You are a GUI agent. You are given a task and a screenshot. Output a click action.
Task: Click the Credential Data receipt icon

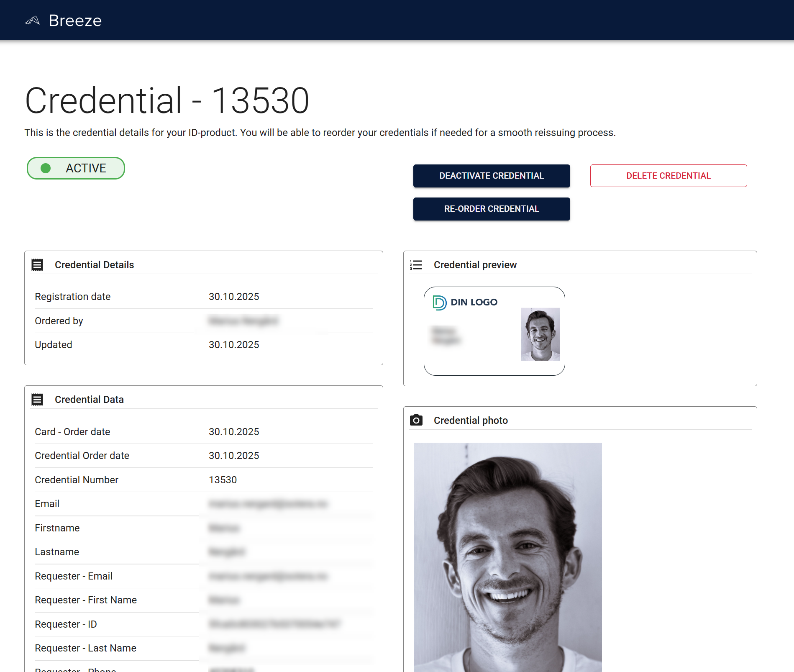click(38, 399)
